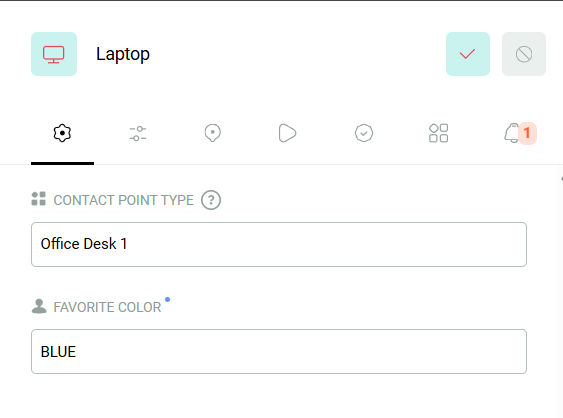
Task: Click the cancel circle-slash button
Action: [524, 54]
